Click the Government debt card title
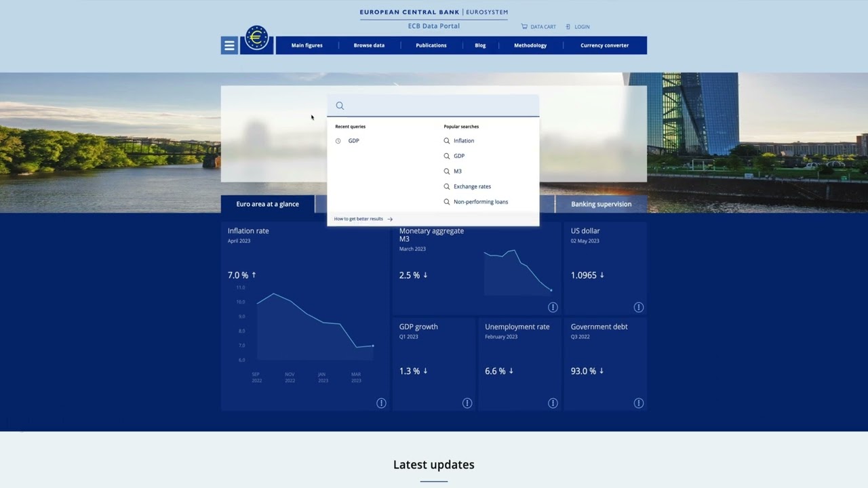This screenshot has height=488, width=868. click(599, 327)
